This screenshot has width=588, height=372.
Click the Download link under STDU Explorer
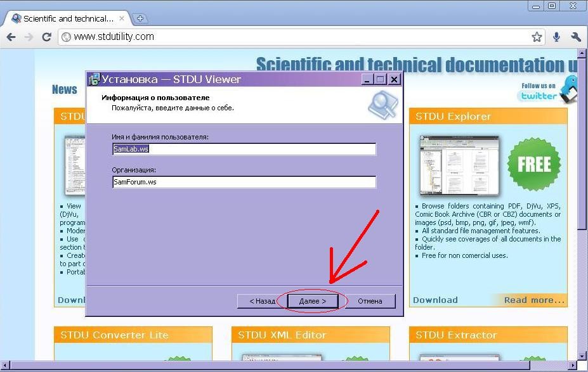point(435,300)
